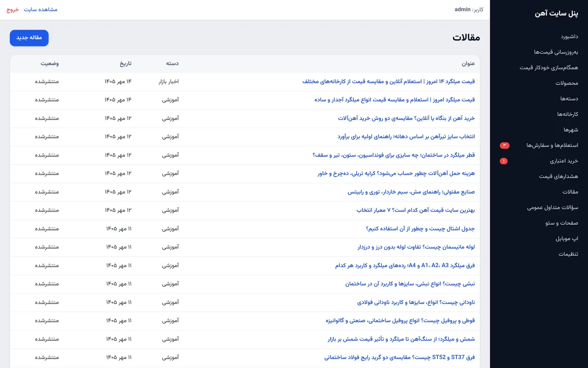Open تنظیمات in the sidebar

pyautogui.click(x=568, y=254)
